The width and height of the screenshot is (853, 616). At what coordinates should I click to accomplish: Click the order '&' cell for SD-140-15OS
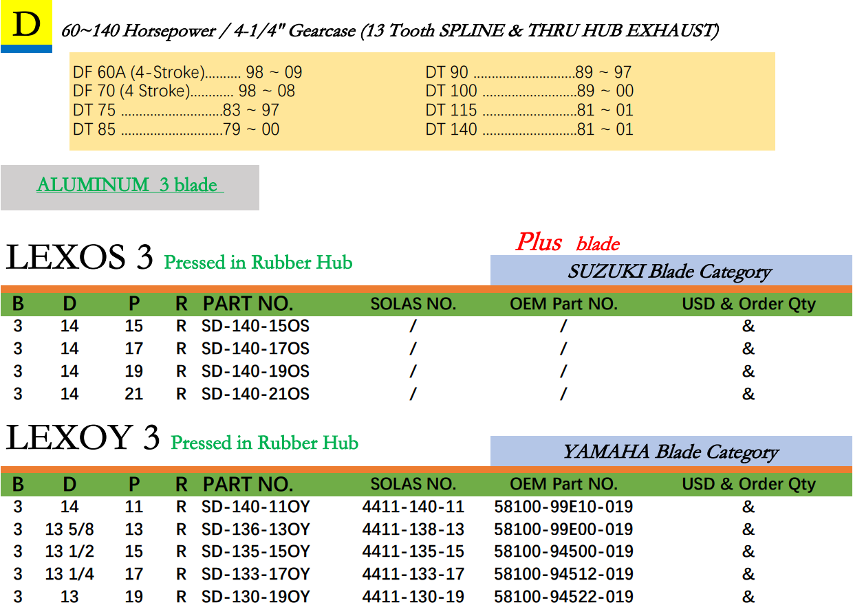pos(748,326)
